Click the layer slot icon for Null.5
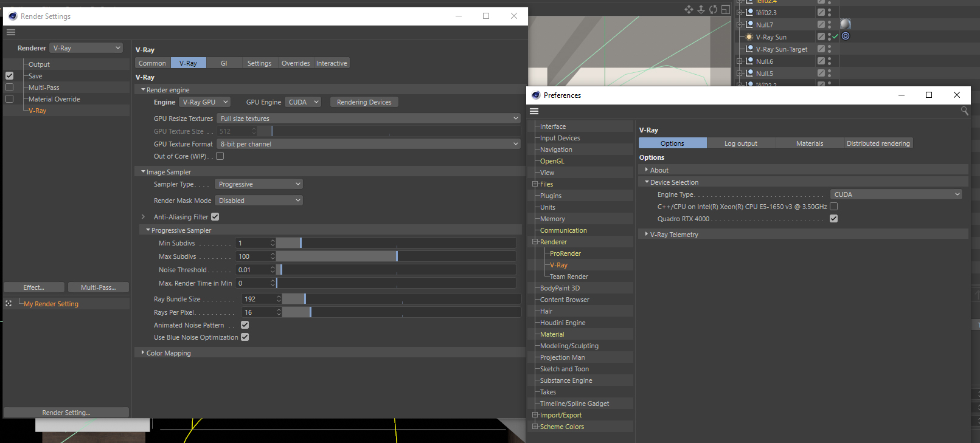Image resolution: width=980 pixels, height=443 pixels. [x=821, y=74]
